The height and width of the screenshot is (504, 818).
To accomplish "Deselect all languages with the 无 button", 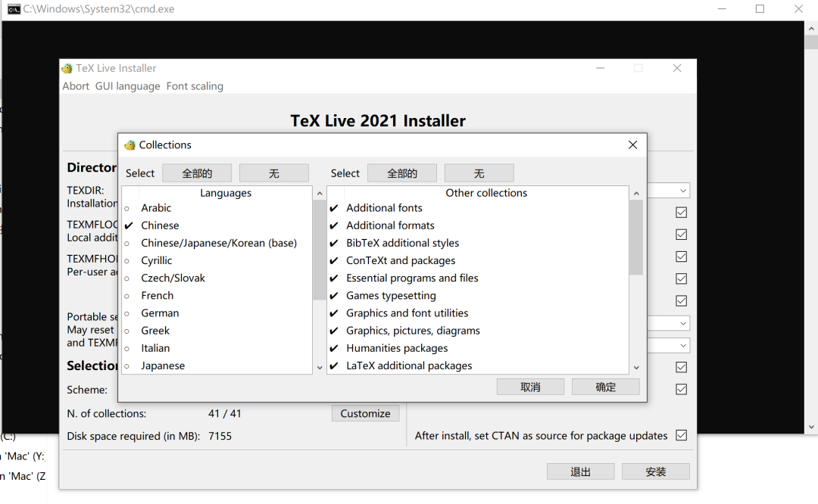I will click(274, 173).
